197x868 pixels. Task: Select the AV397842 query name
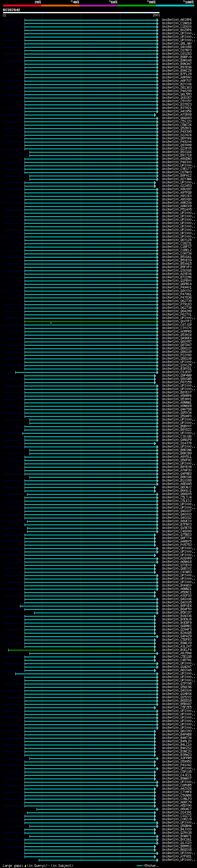coord(11,10)
